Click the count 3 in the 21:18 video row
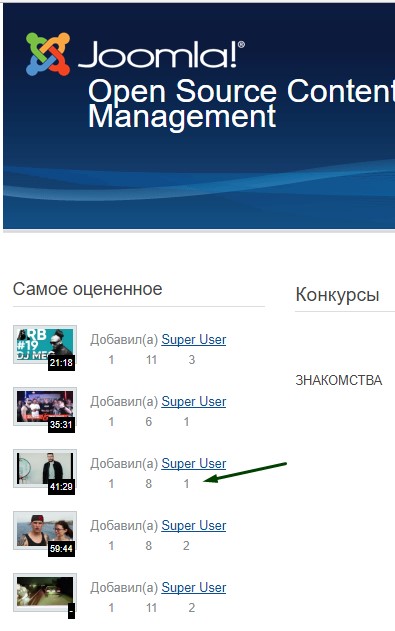Image resolution: width=395 pixels, height=631 pixels. 192,360
